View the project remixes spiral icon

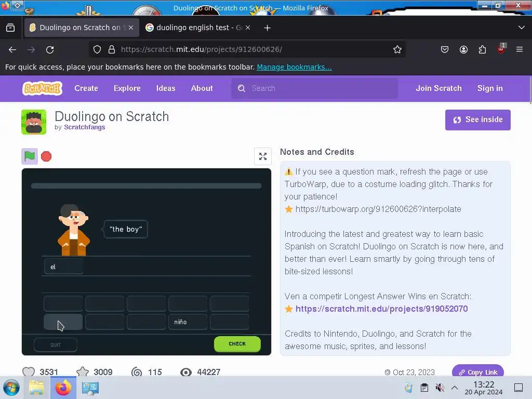pos(137,372)
